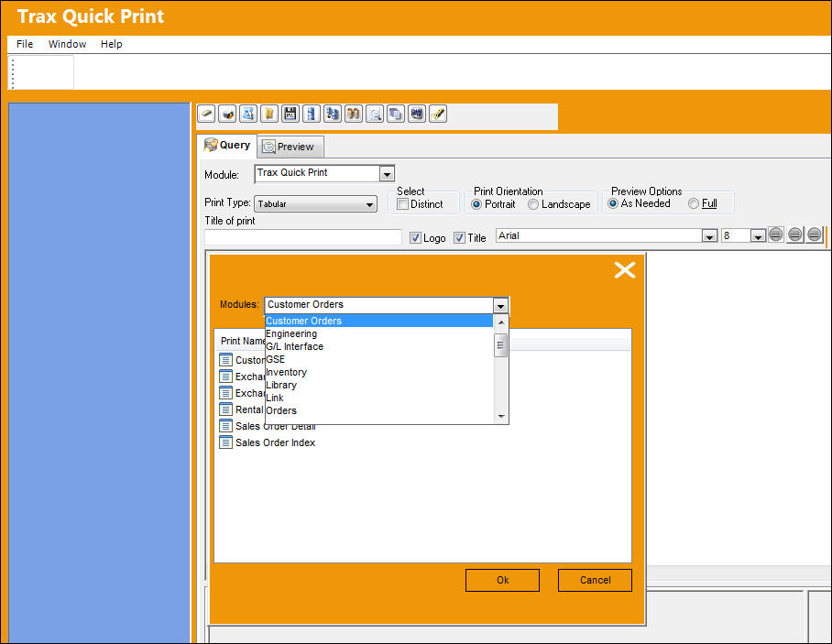Close the Modules dialog with the white X
Viewport: 832px width, 644px height.
click(x=625, y=269)
